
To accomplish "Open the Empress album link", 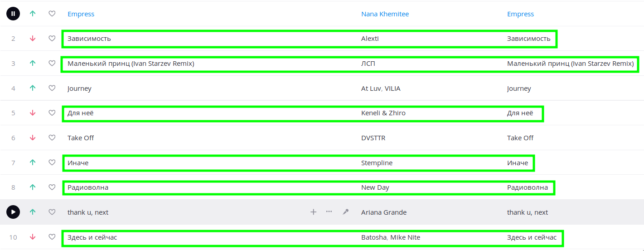I will (520, 14).
